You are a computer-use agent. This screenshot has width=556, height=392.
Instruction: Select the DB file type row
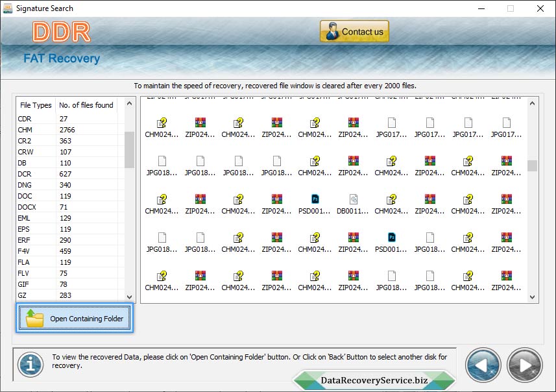coord(71,162)
